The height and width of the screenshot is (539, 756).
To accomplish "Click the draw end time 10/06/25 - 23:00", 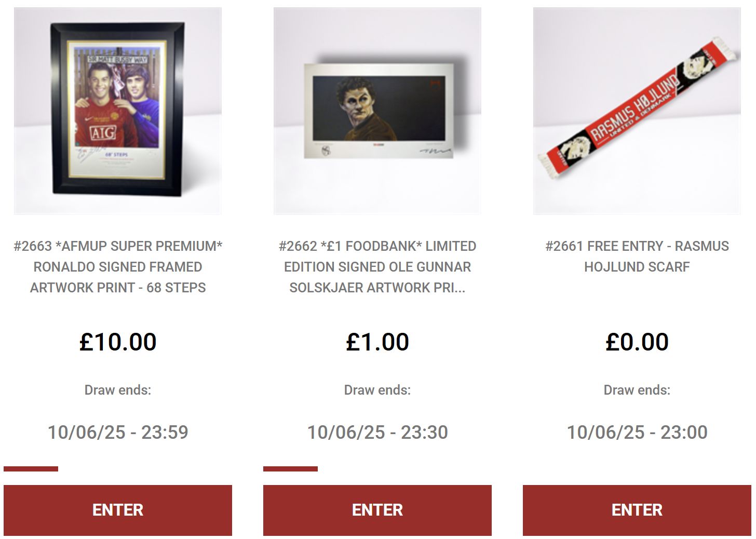I will point(637,432).
